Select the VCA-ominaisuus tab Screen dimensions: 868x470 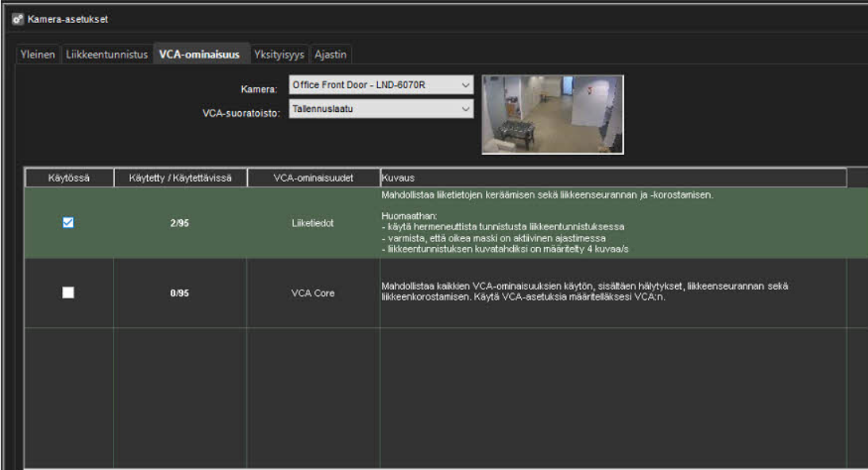201,54
